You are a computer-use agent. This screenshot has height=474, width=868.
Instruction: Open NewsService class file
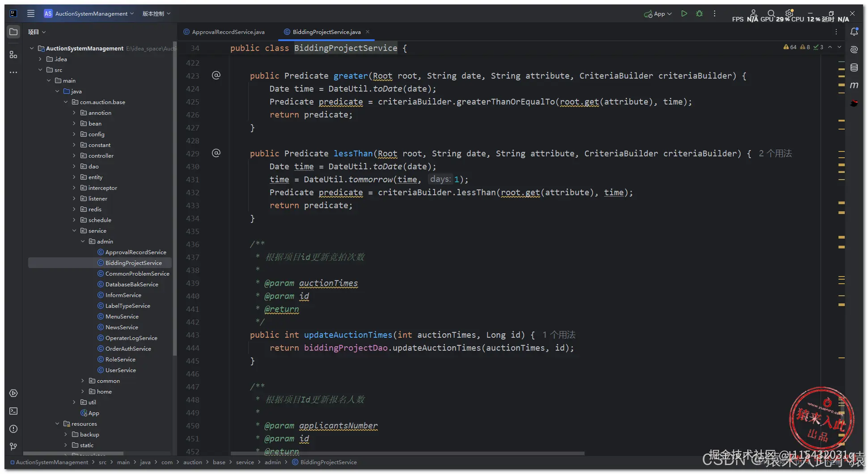pyautogui.click(x=122, y=327)
